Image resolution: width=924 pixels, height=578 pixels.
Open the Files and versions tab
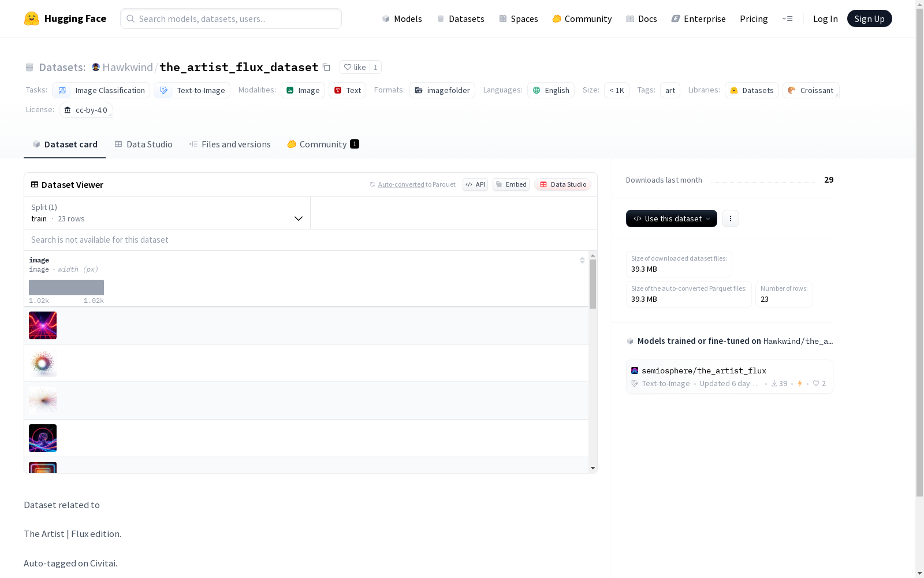[230, 144]
